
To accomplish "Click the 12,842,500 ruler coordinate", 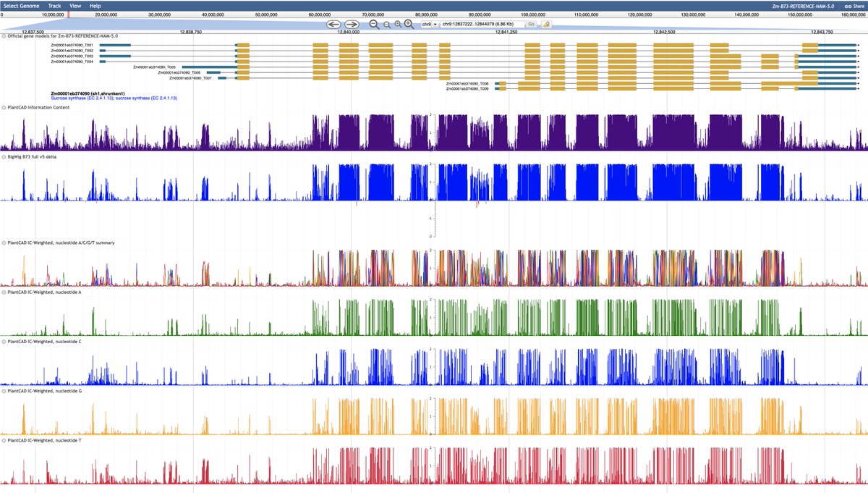I will [x=664, y=32].
